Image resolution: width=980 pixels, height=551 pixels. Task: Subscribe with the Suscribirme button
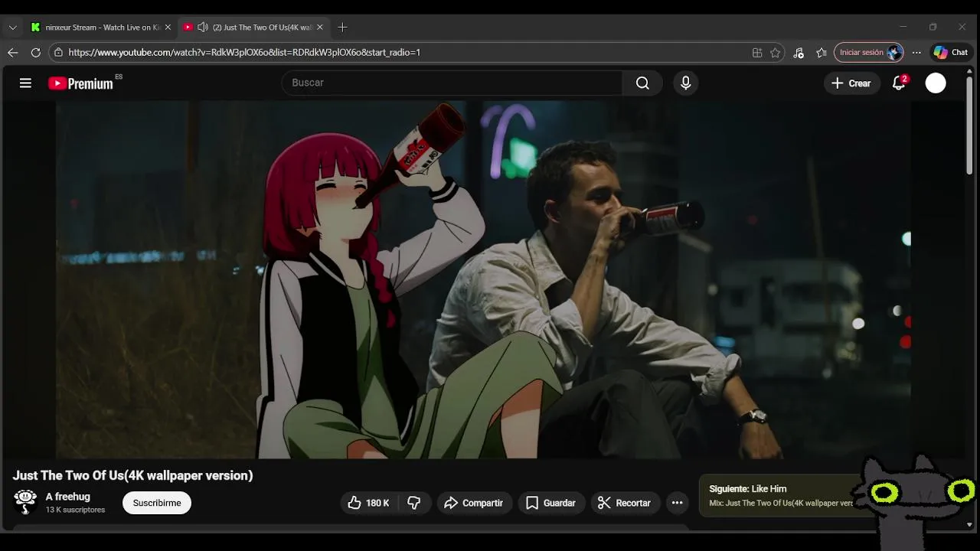coord(157,503)
